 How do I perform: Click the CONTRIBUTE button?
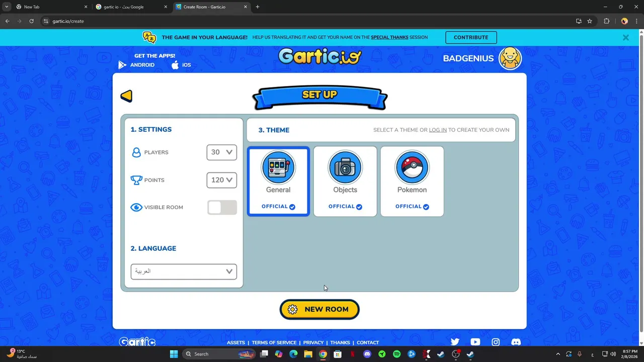click(x=471, y=37)
